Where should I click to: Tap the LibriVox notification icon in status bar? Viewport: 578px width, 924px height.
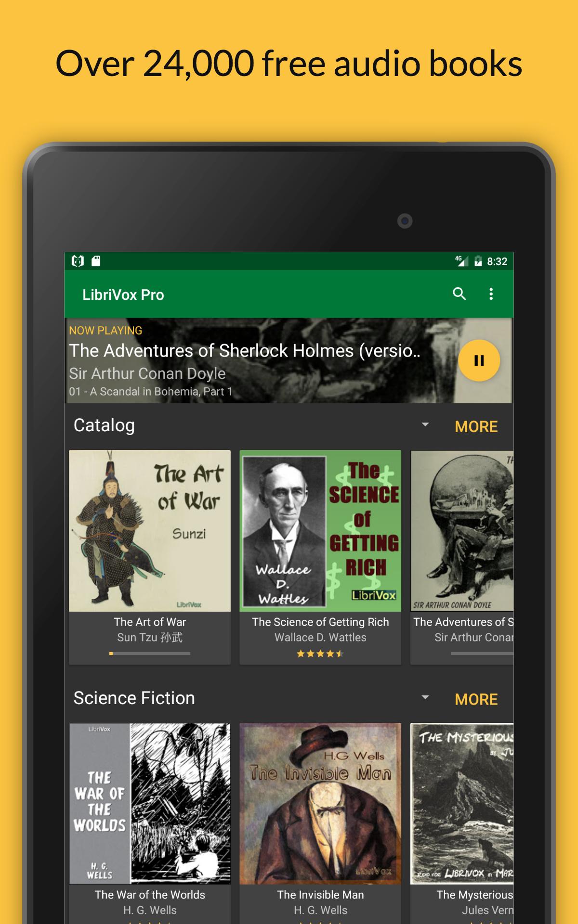[78, 261]
